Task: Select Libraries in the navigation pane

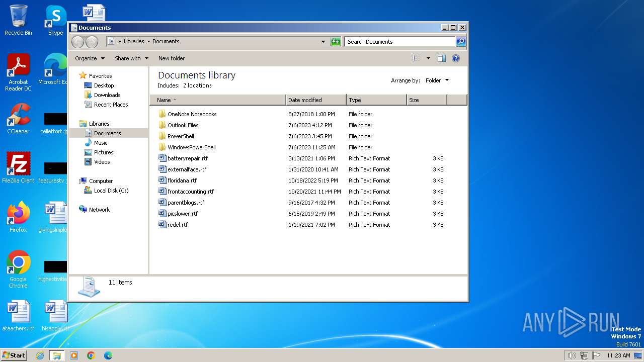Action: click(99, 124)
